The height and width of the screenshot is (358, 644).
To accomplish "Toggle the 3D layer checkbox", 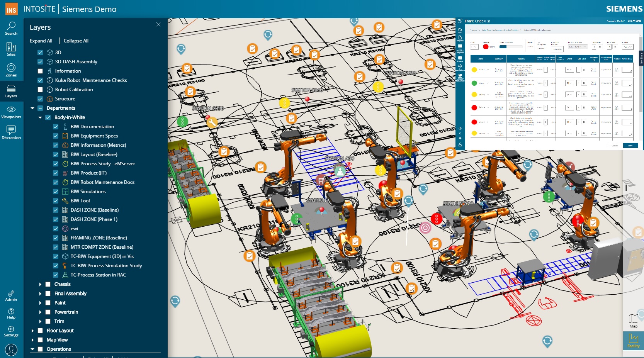I will (x=40, y=52).
